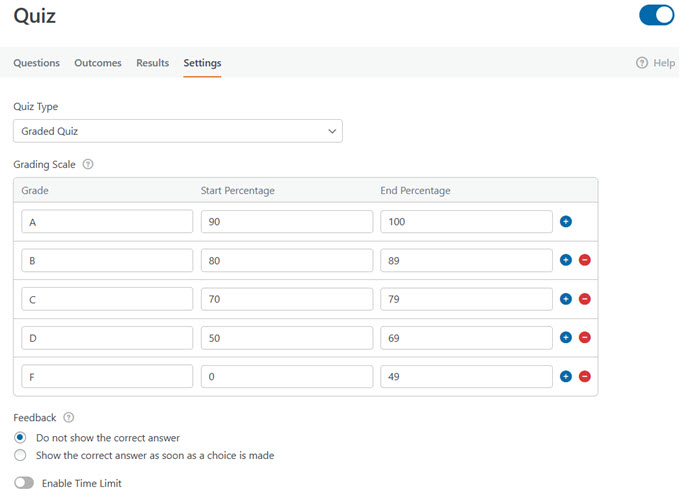The height and width of the screenshot is (498, 680).
Task: Open the Feedback help tooltip icon
Action: (x=69, y=418)
